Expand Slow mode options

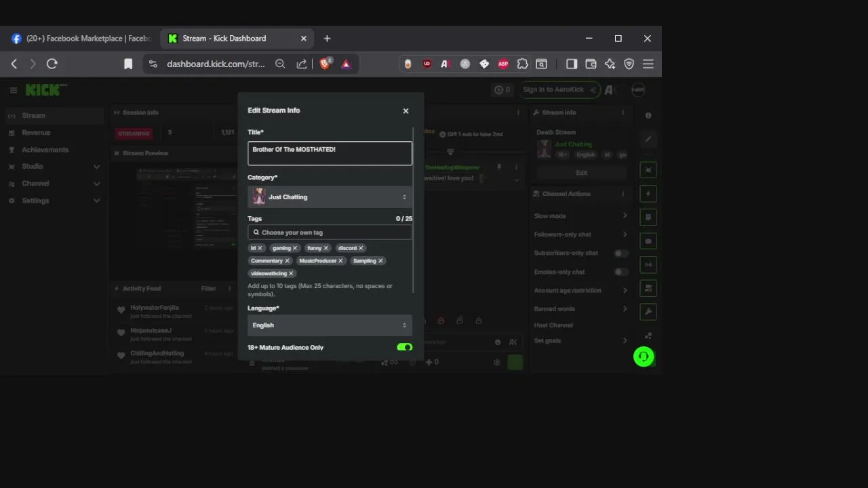(x=581, y=216)
